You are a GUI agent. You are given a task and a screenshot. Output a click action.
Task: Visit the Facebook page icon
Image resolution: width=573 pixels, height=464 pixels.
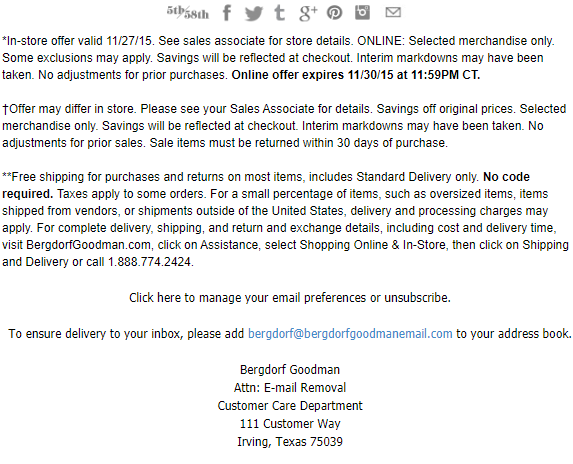227,13
